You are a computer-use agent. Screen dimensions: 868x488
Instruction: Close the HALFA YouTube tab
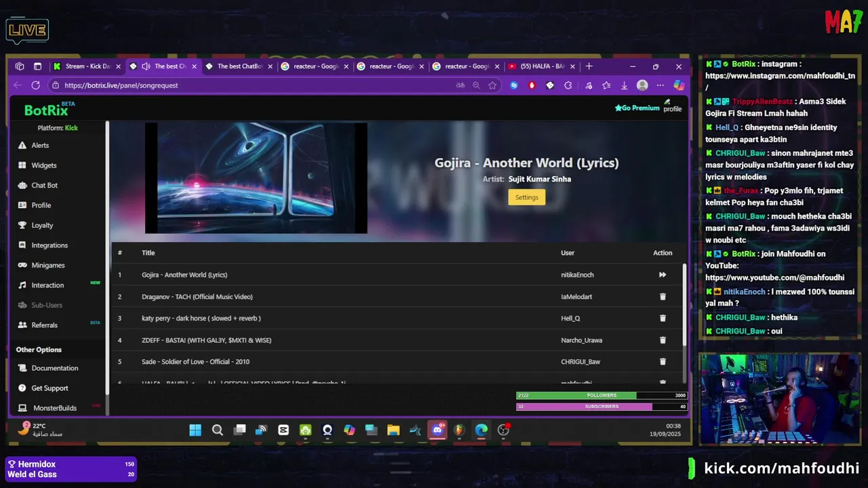572,66
